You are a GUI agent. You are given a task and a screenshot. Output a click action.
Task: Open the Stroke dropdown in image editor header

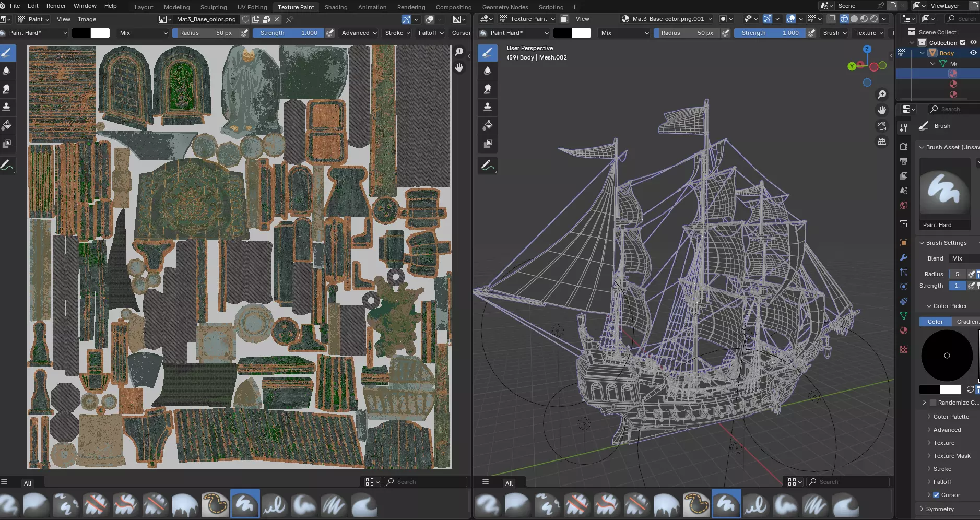397,33
